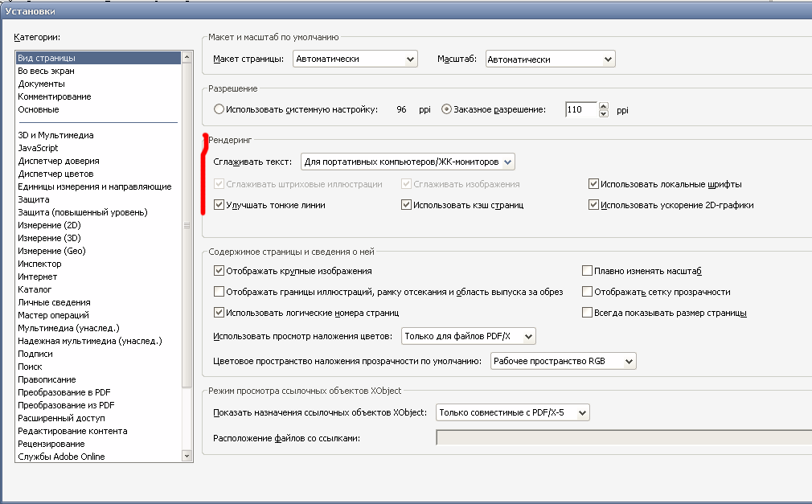
Task: Select the 'Интернет' category
Action: 37,277
